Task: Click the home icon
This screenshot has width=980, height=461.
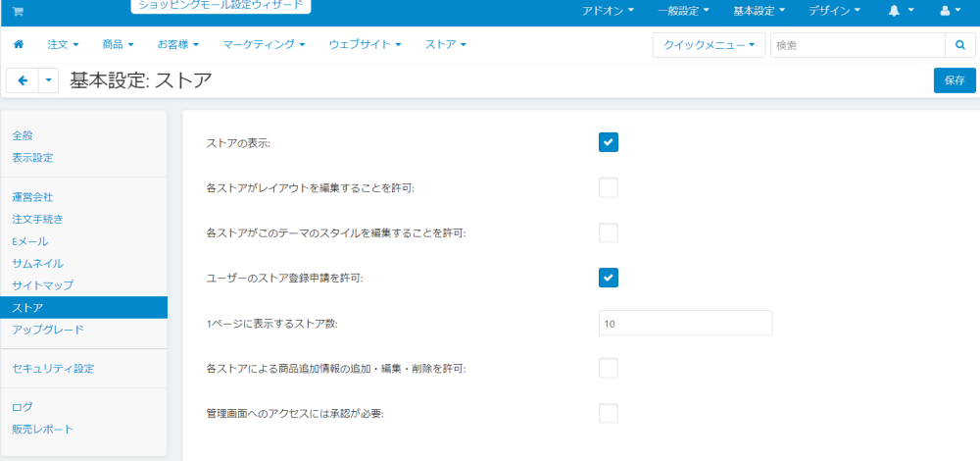Action: (x=19, y=45)
